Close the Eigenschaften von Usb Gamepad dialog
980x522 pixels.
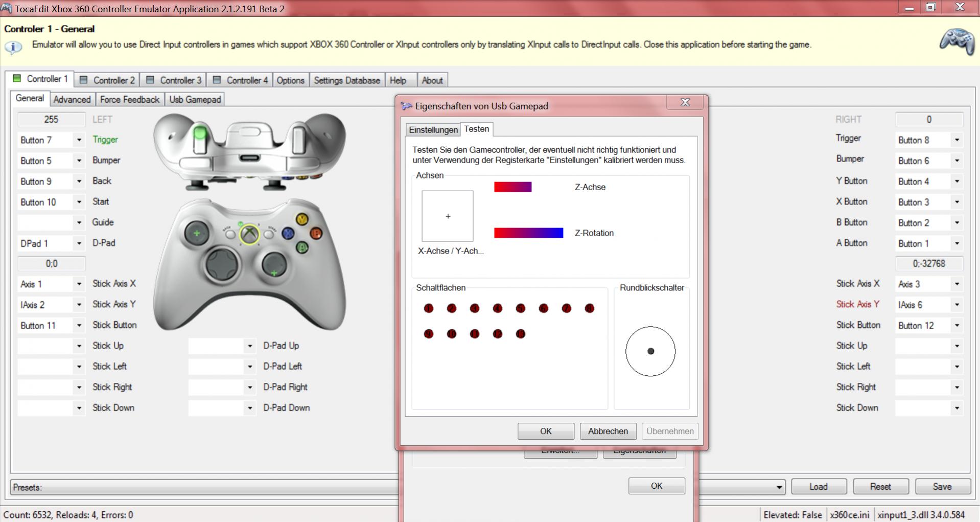click(x=685, y=102)
